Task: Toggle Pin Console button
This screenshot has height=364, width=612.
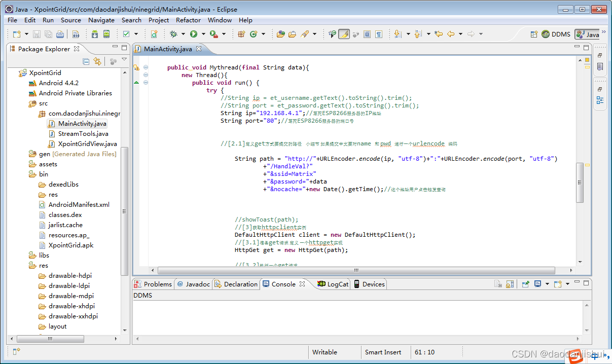Action: pos(526,284)
